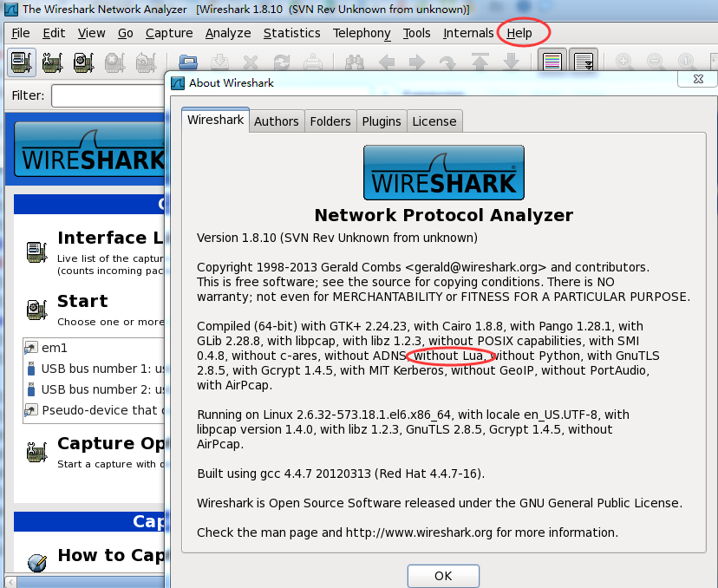The width and height of the screenshot is (718, 588).
Task: Click the Capture Options heading link
Action: tap(110, 443)
